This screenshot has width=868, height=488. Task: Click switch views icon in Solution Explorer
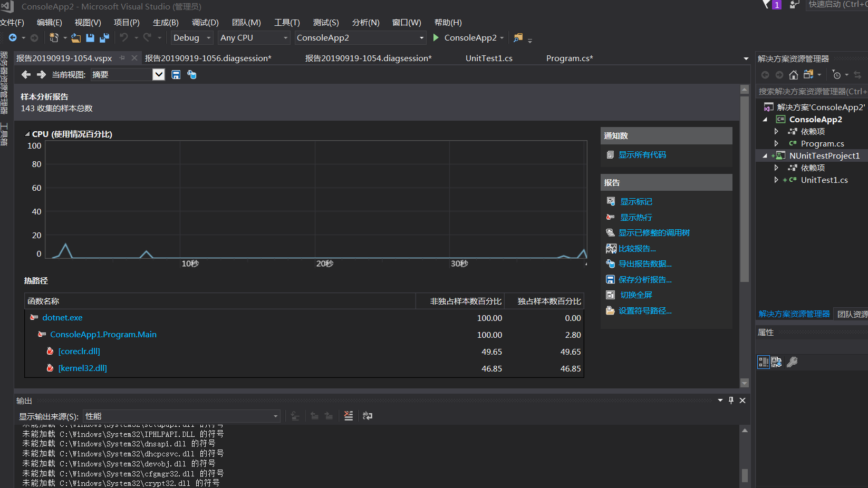(808, 75)
